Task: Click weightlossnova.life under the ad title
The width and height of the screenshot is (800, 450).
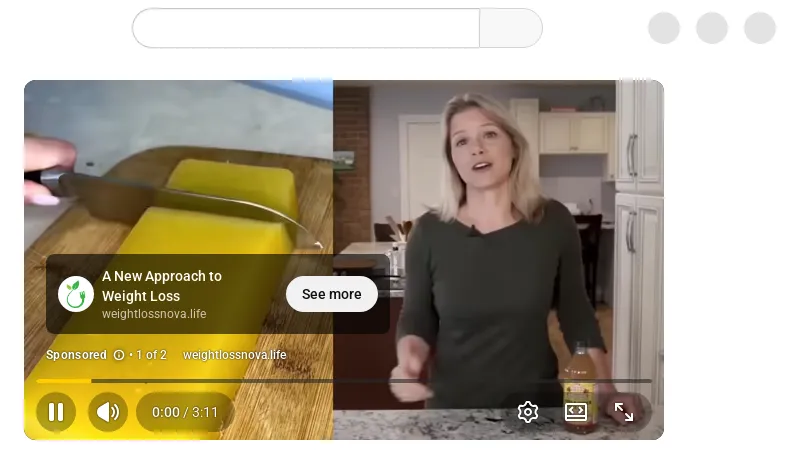Action: coord(154,314)
